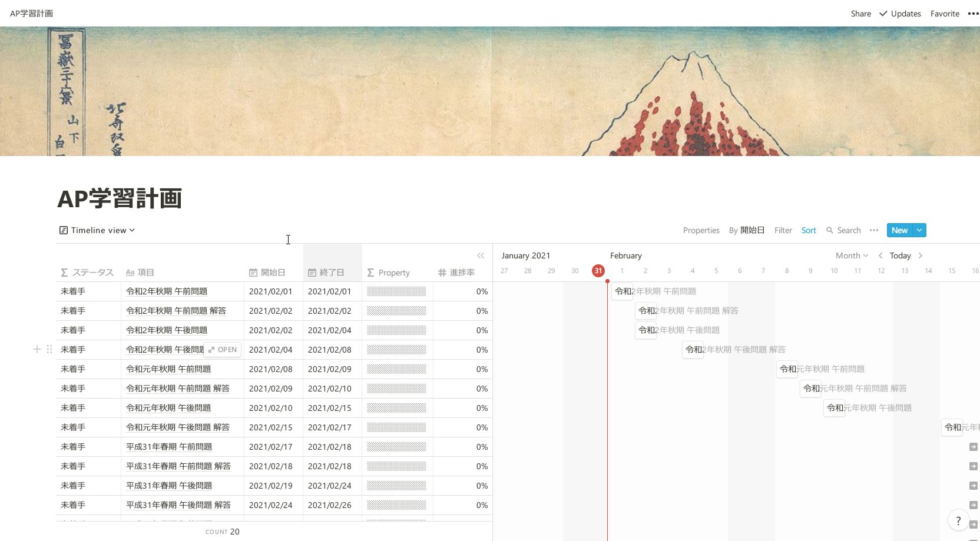The width and height of the screenshot is (980, 541).
Task: Click the plus icon to add a row
Action: (x=37, y=350)
